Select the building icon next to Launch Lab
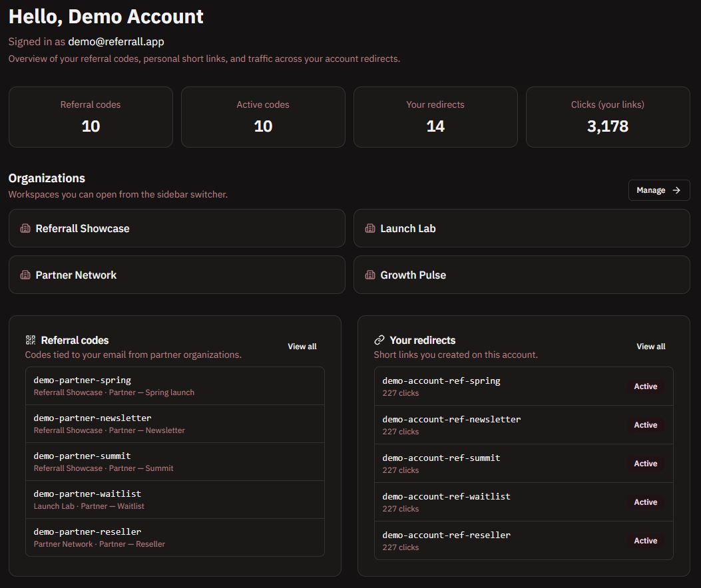 (x=370, y=227)
